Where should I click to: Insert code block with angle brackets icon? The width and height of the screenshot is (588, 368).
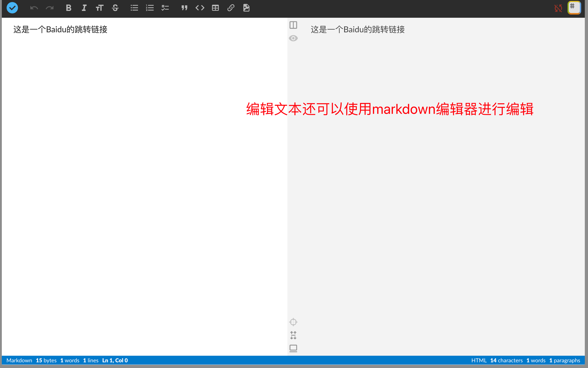pyautogui.click(x=200, y=8)
